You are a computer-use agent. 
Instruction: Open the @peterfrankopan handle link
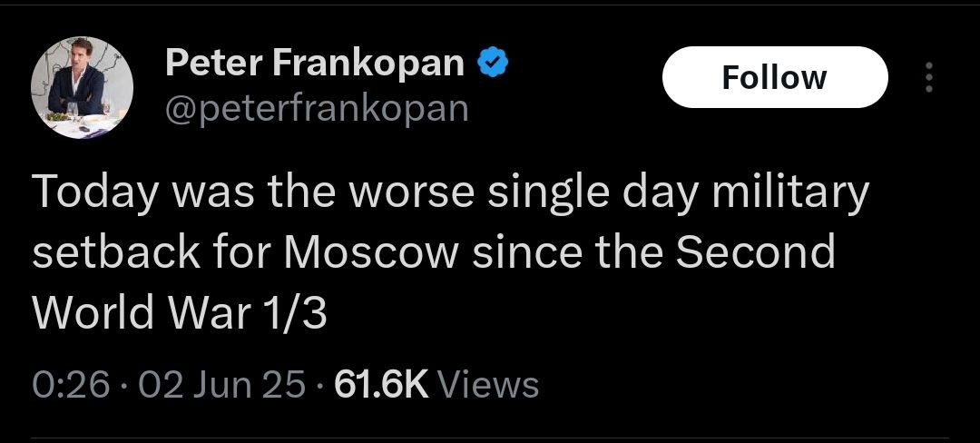(317, 108)
